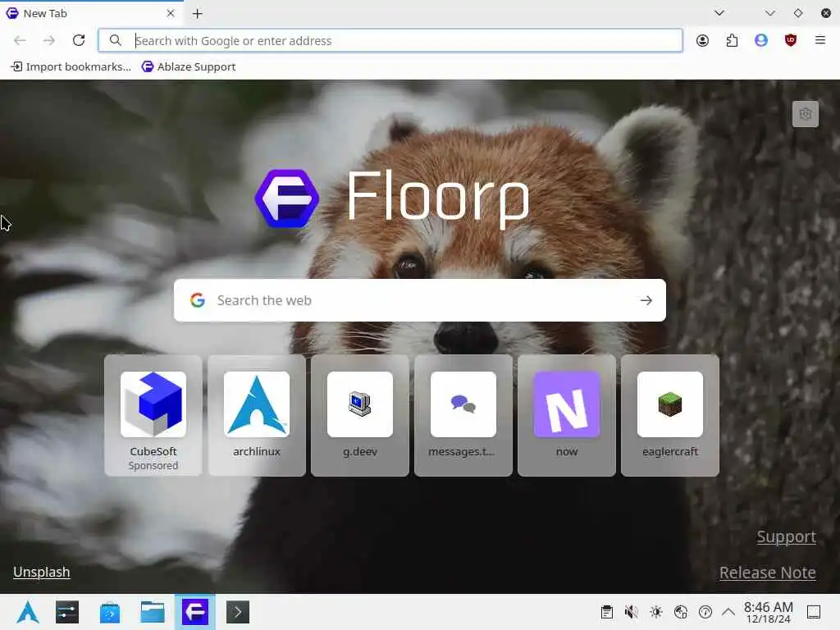Maximize window with diamond button
This screenshot has height=630, width=840.
coord(797,13)
